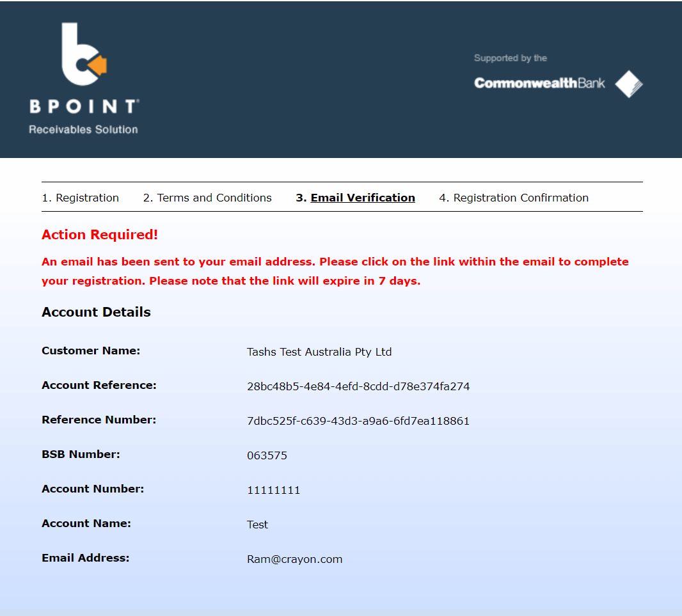The width and height of the screenshot is (682, 616).
Task: Open the Terms and Conditions step
Action: [207, 198]
